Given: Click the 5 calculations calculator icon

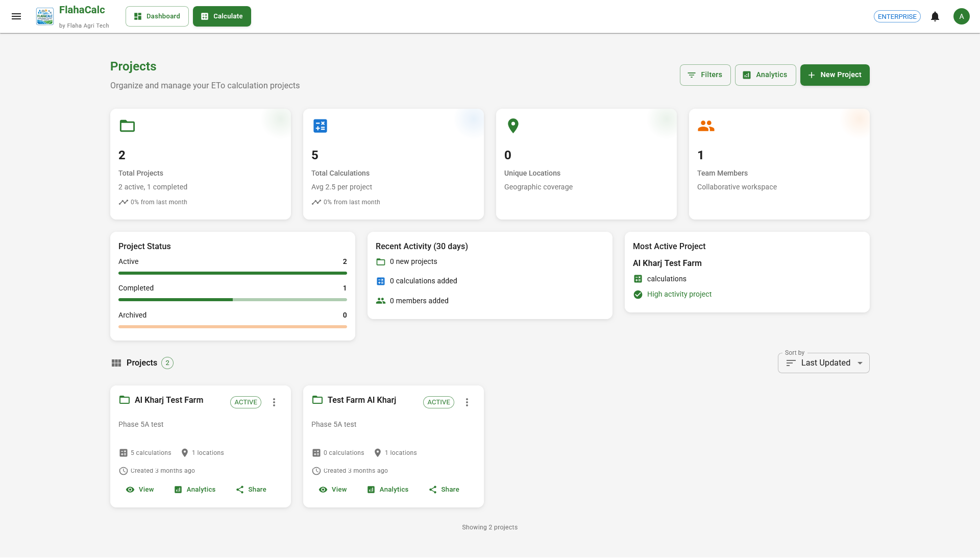Looking at the screenshot, I should [124, 453].
